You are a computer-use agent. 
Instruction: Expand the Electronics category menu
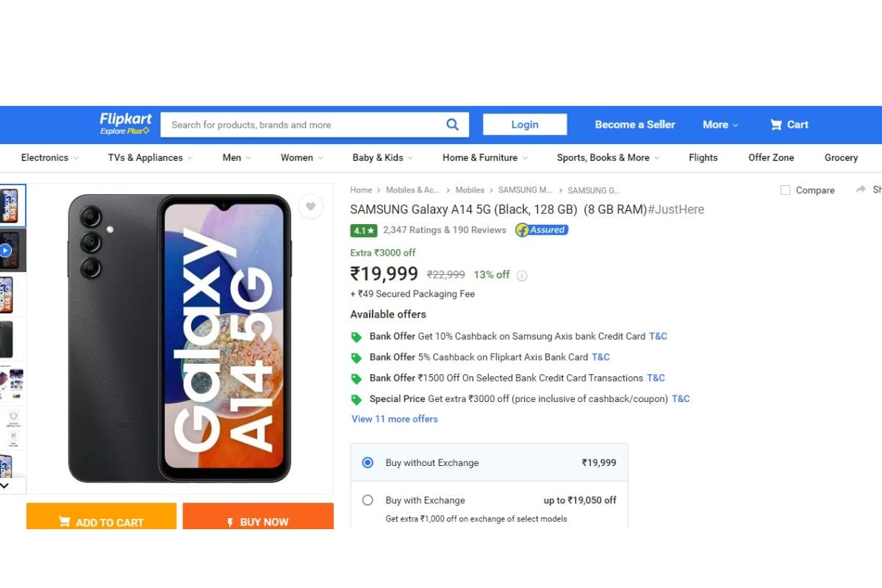(49, 157)
